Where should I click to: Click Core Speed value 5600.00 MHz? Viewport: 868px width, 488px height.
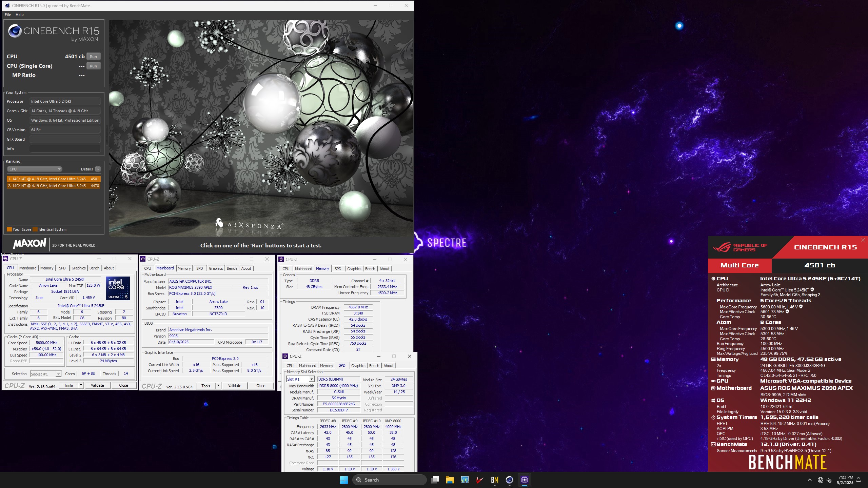pyautogui.click(x=47, y=343)
